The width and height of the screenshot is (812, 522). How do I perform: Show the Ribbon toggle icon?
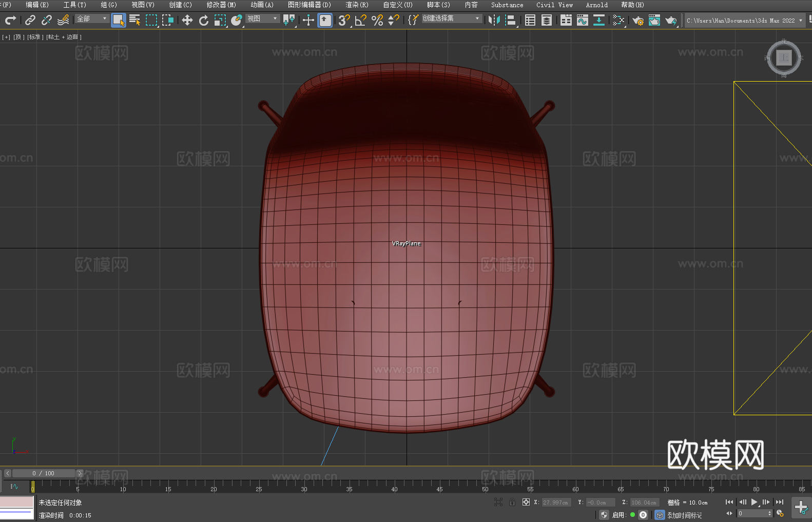coord(566,20)
